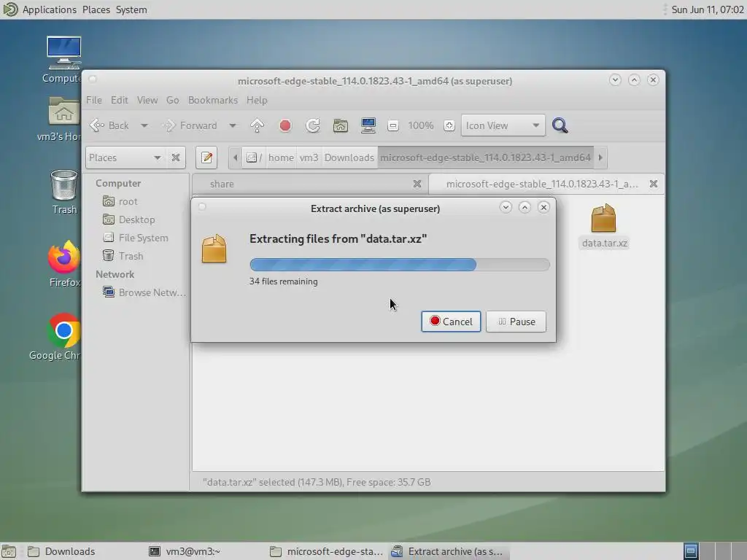
Task: Cancel the archive extraction
Action: 451,322
